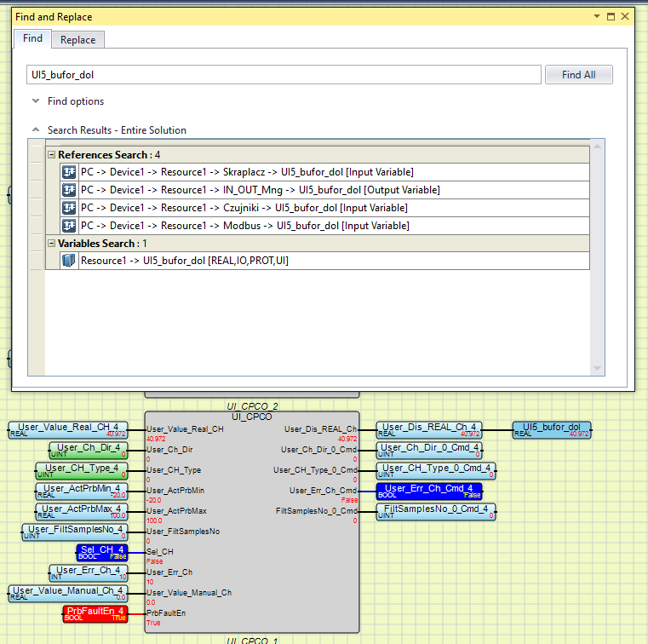Select the User_ActPrbMin_4 variable block
648x644 pixels.
pyautogui.click(x=82, y=491)
